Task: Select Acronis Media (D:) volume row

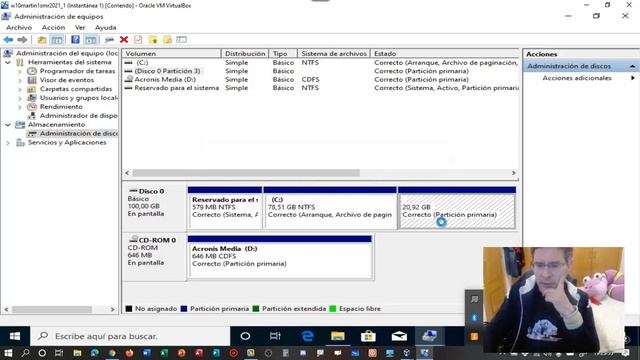Action: [320, 80]
